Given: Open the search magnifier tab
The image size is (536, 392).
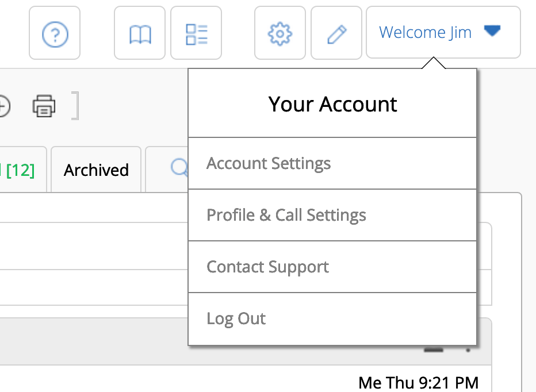Looking at the screenshot, I should point(179,169).
